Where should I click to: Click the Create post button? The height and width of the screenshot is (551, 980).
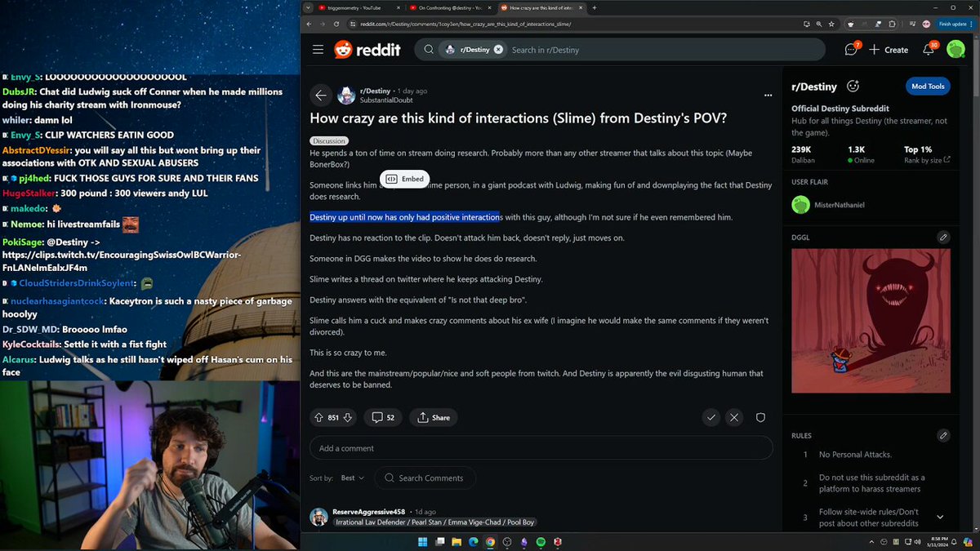pos(889,50)
